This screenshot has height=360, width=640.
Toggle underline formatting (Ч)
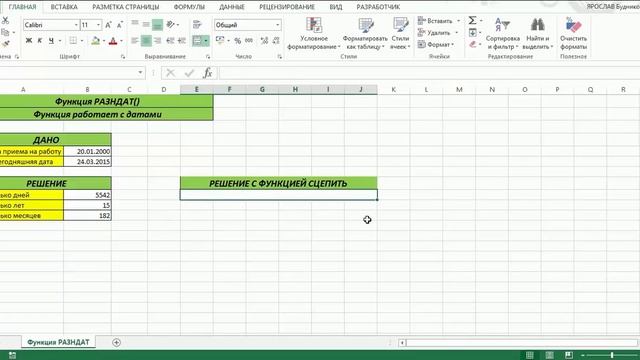coord(51,40)
